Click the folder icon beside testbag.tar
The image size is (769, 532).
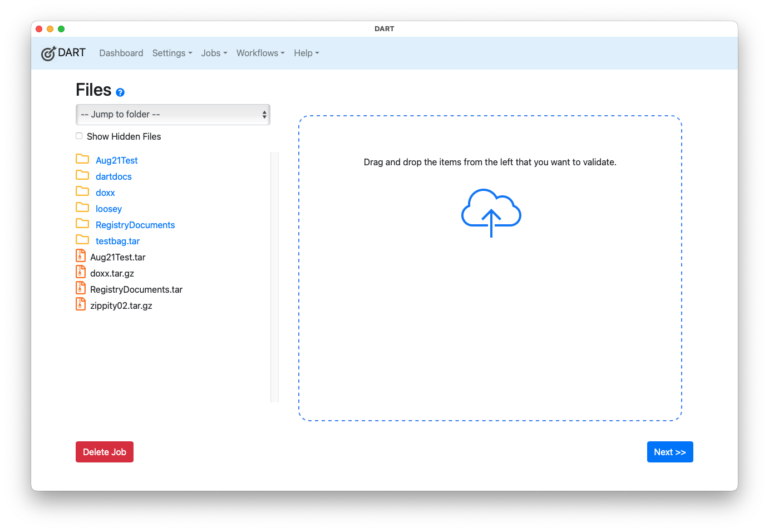pos(82,239)
